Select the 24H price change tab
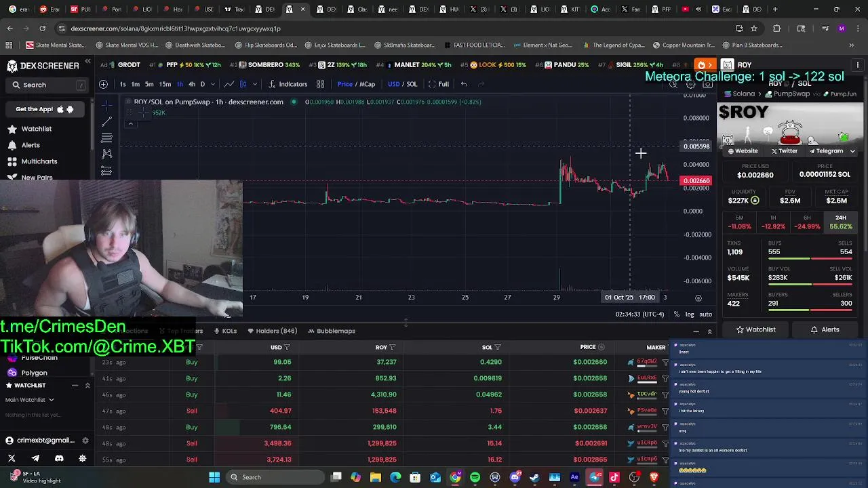The image size is (868, 488). [841, 222]
